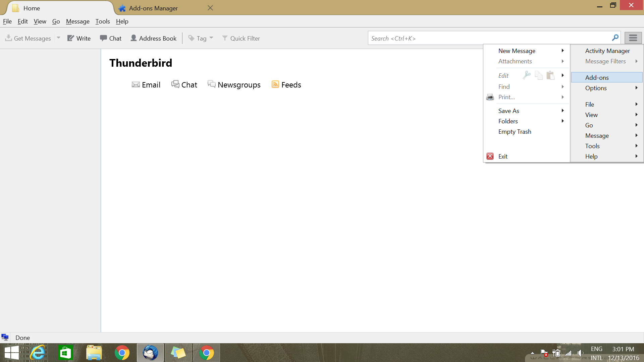Expand the Options submenu
Viewport: 644px width, 362px height.
[x=607, y=88]
